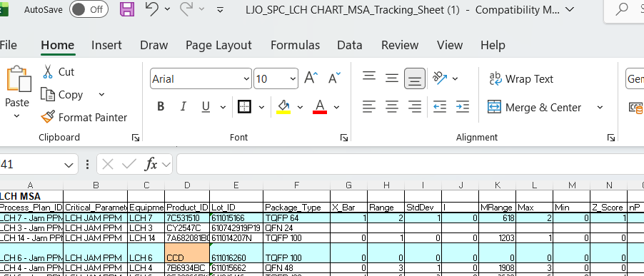Click the Borders grid icon
This screenshot has width=644, height=276.
[245, 107]
